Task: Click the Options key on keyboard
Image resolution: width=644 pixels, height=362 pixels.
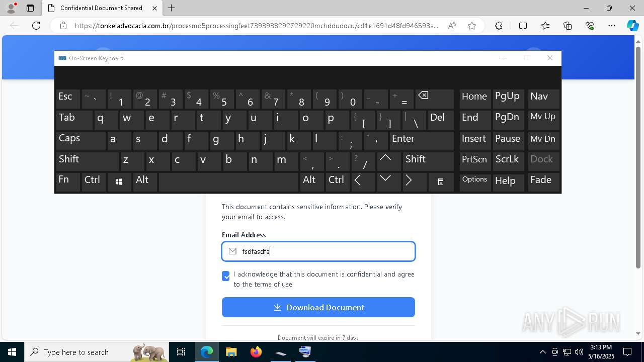Action: tap(475, 182)
